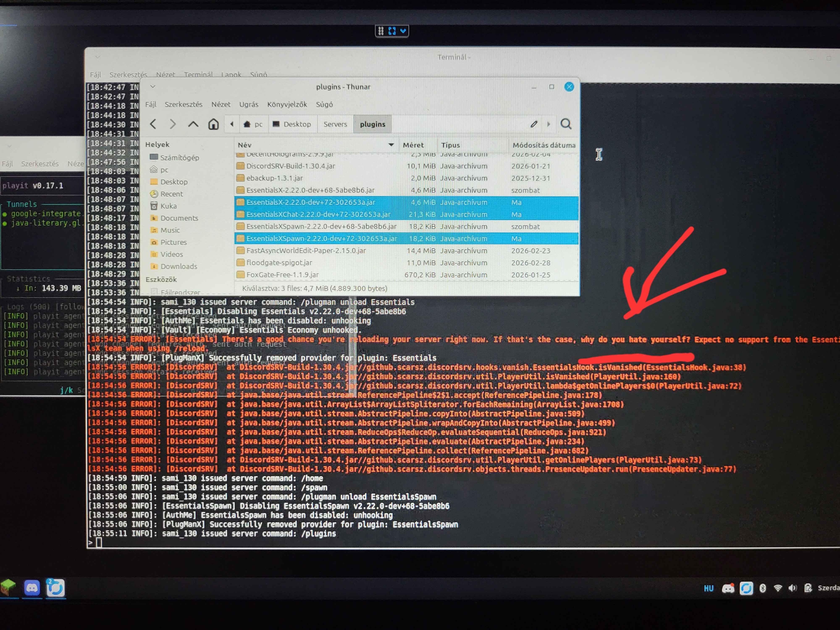Image resolution: width=840 pixels, height=630 pixels.
Task: Sort by Típus column header
Action: point(473,145)
